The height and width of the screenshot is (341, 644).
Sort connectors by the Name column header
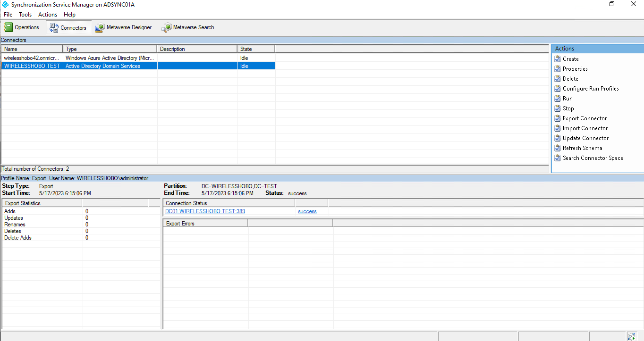[x=32, y=49]
